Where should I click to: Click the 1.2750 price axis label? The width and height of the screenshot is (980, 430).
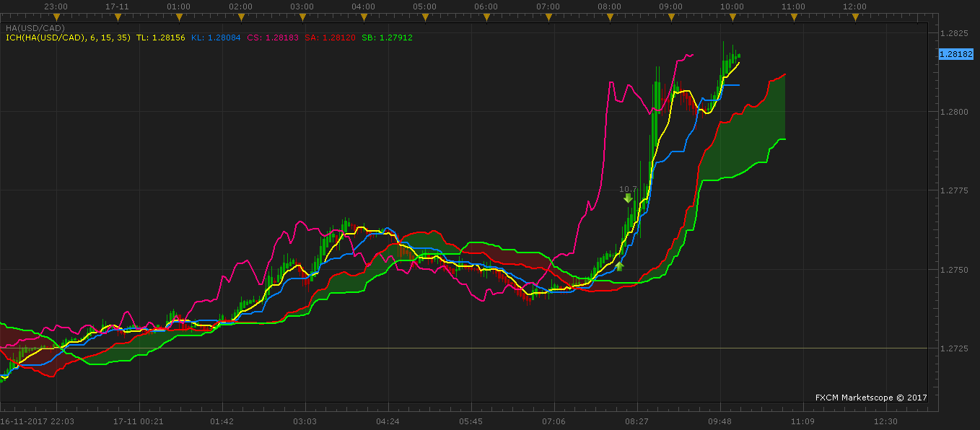[x=954, y=269]
